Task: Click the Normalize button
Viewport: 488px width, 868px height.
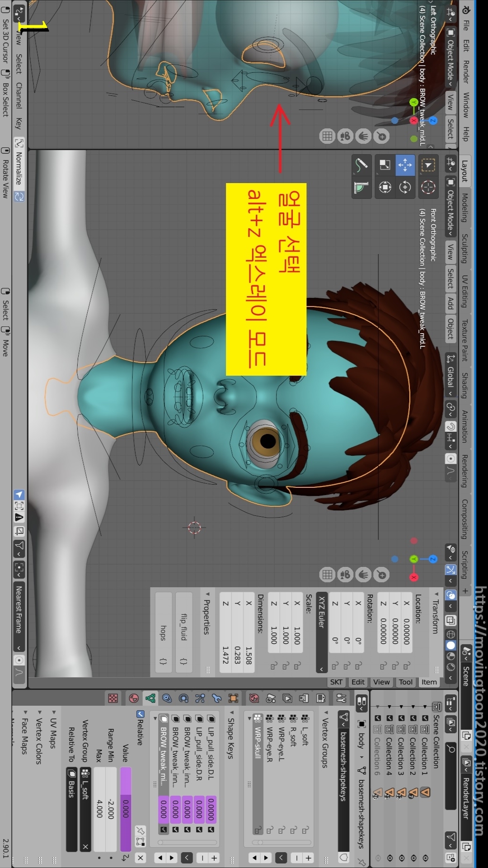Action: click(x=19, y=169)
